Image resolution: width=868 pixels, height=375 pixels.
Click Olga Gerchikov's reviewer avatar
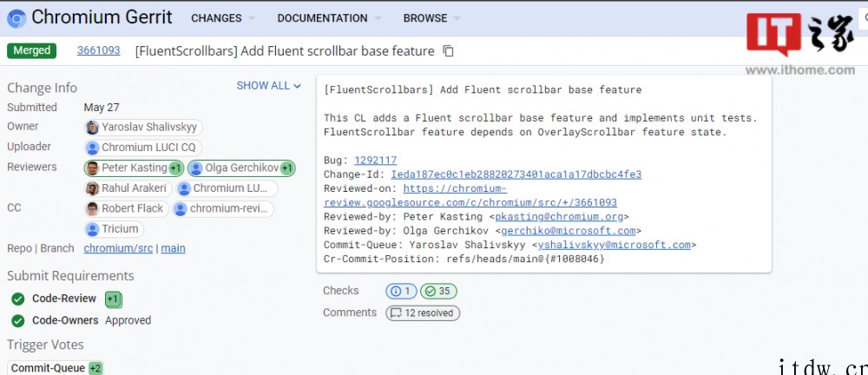click(196, 168)
